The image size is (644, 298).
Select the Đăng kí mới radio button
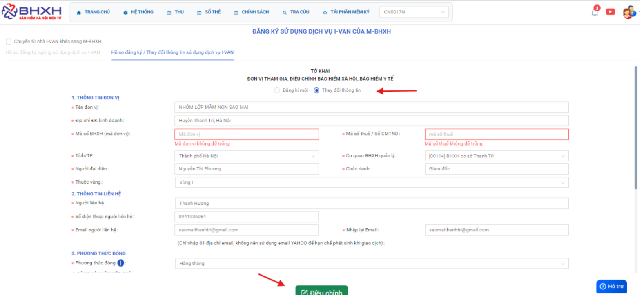click(277, 90)
